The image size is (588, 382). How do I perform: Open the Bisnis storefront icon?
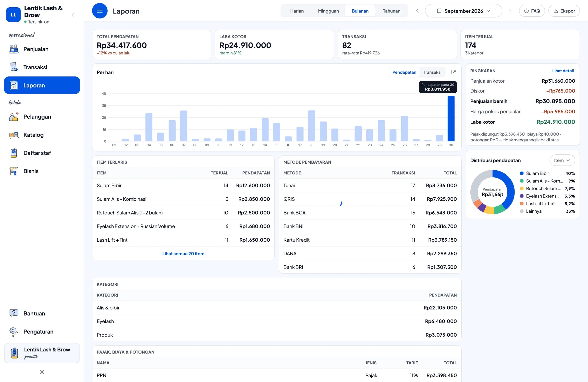[x=14, y=171]
